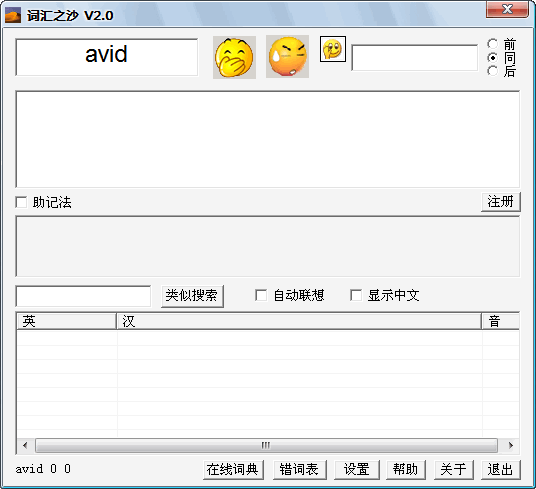Image resolution: width=536 pixels, height=489 pixels.
Task: Open 设置 settings
Action: (357, 470)
